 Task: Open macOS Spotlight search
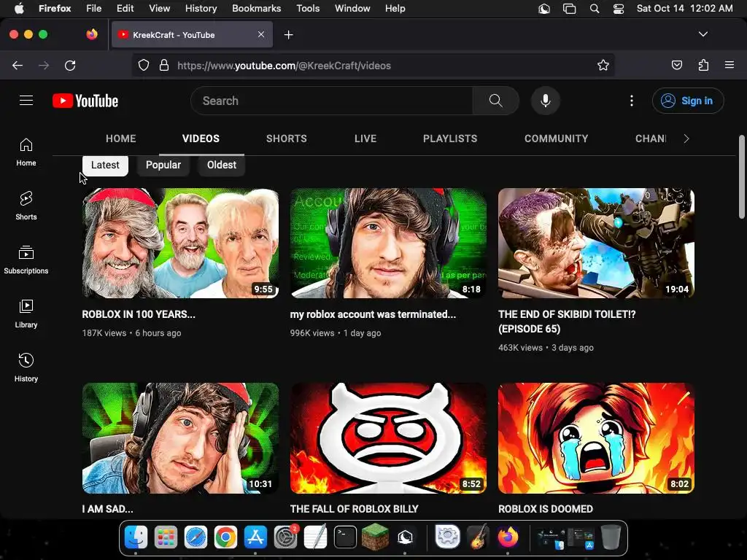(x=595, y=9)
